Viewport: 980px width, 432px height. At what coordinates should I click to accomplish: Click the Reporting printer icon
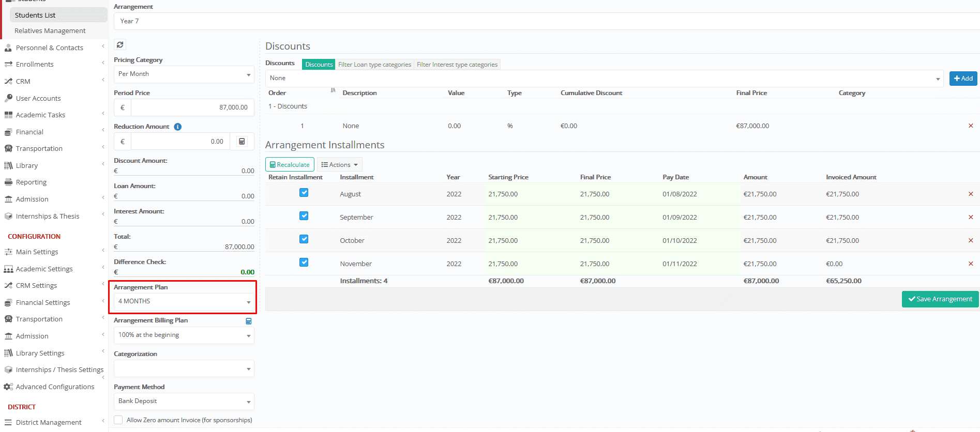tap(8, 182)
